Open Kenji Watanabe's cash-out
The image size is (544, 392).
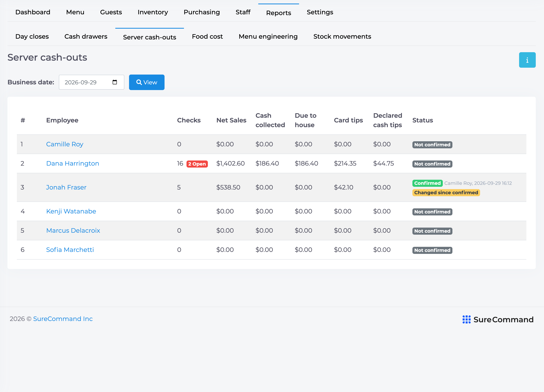click(71, 211)
